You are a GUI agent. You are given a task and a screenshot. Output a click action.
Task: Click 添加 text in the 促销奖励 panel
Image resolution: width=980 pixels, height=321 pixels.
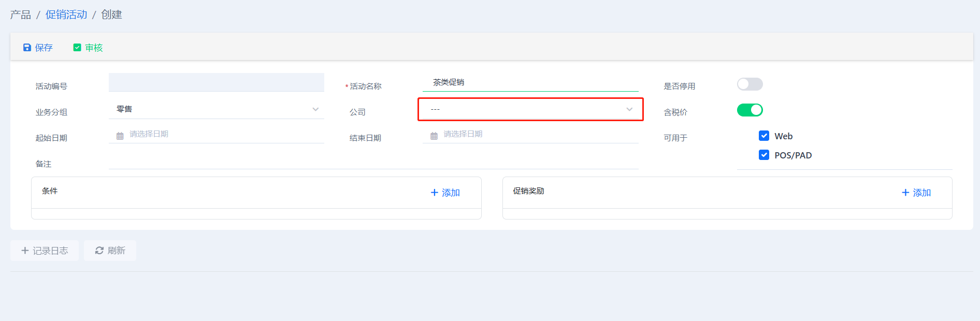pyautogui.click(x=922, y=193)
